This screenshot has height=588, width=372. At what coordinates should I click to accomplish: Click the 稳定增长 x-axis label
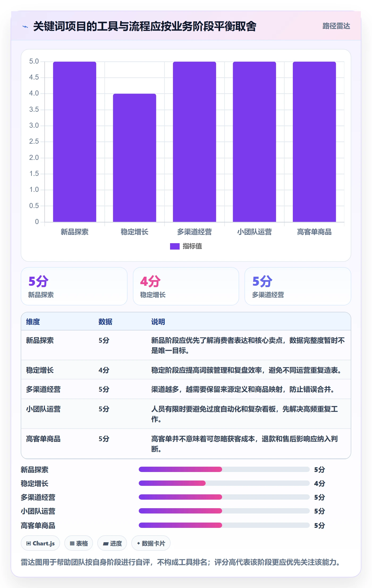click(134, 232)
